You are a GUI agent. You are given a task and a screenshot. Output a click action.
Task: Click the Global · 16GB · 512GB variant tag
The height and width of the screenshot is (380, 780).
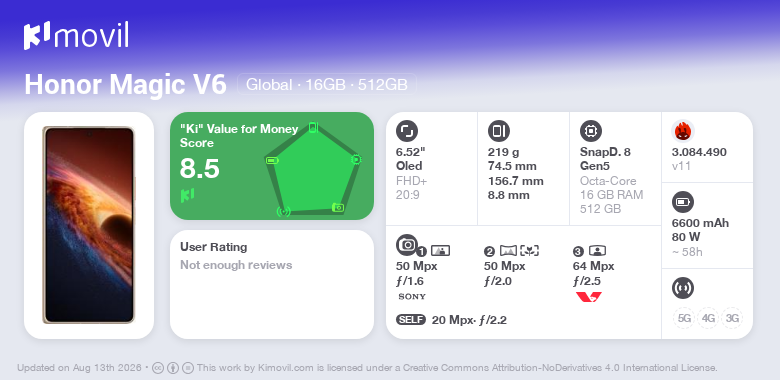(327, 85)
